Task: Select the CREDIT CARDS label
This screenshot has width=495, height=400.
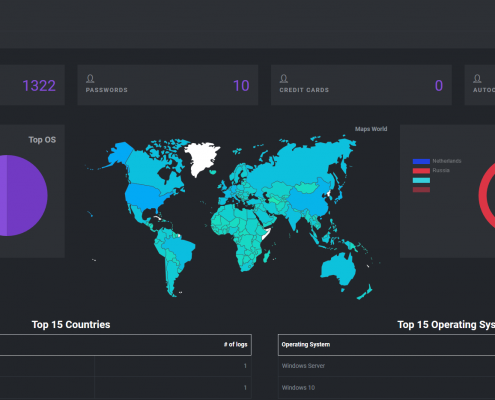Action: click(x=304, y=90)
